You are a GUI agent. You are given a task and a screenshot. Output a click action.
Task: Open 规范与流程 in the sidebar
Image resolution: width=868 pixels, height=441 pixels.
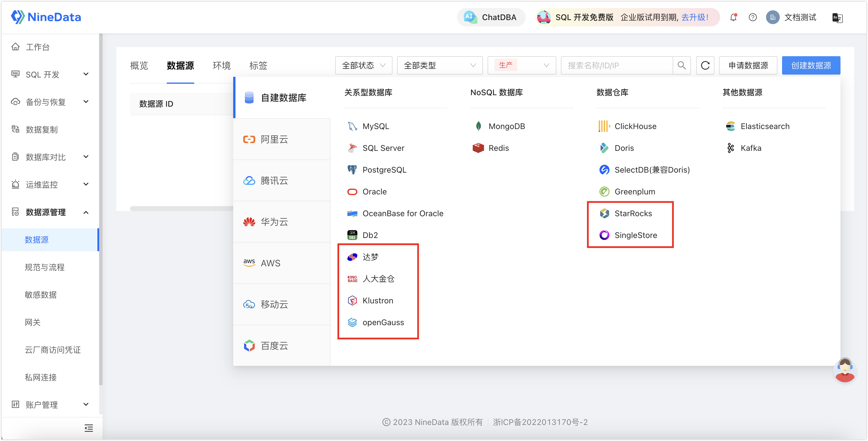pos(44,267)
